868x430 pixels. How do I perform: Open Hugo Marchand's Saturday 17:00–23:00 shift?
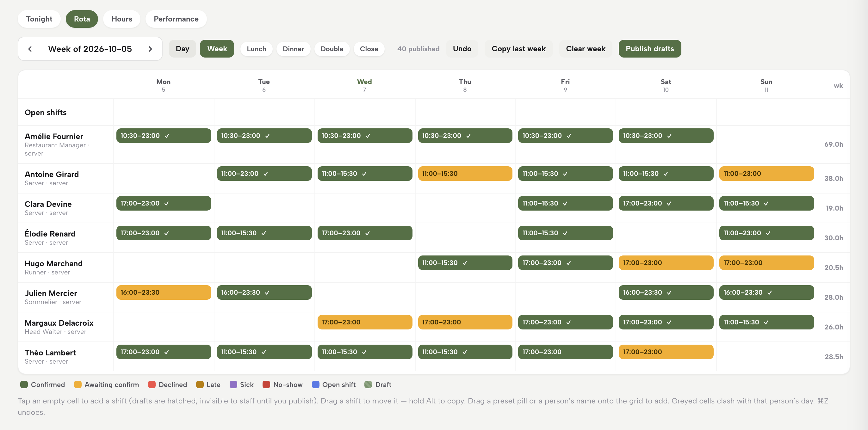point(666,263)
